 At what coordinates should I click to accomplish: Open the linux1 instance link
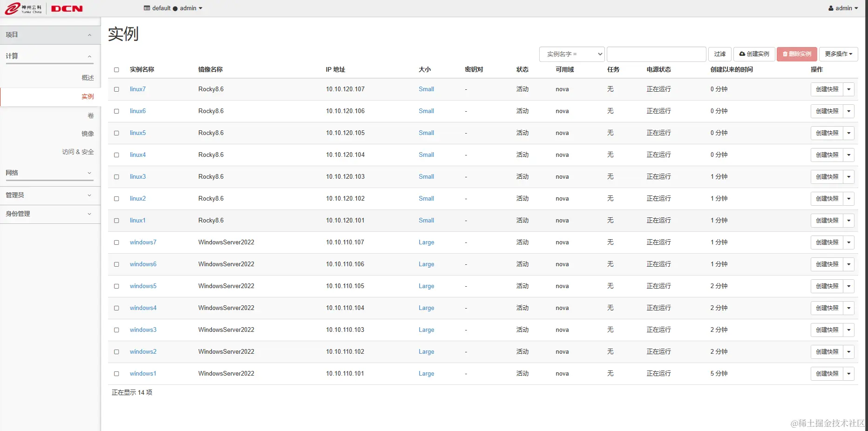point(137,221)
